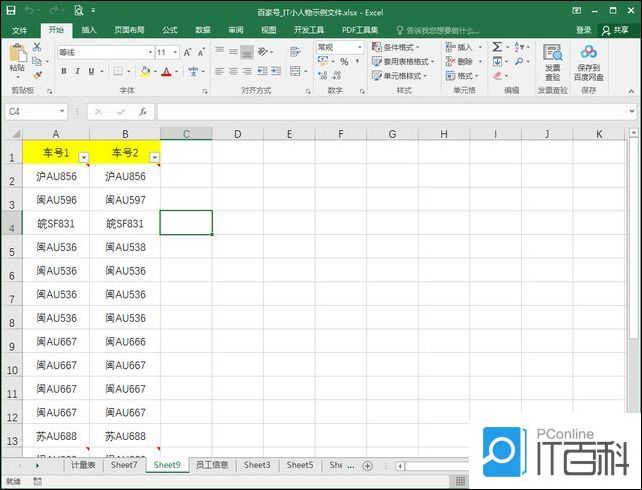Click the Decrease Indent icon
Image resolution: width=642 pixels, height=490 pixels.
(262, 72)
